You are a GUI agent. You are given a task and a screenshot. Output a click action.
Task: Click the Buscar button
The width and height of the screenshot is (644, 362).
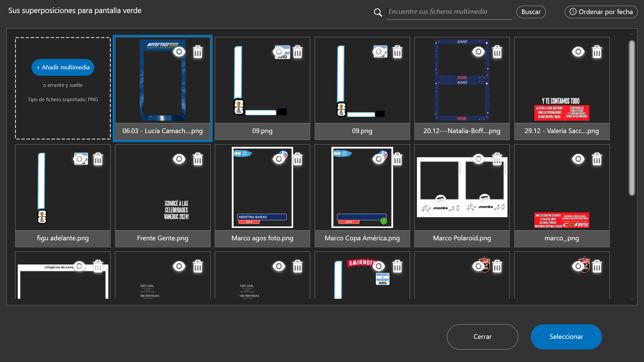(x=531, y=12)
